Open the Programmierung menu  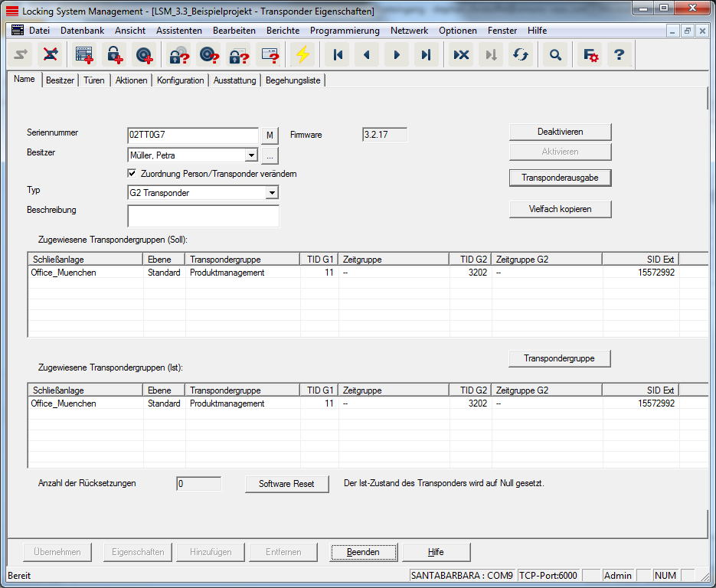(x=345, y=31)
